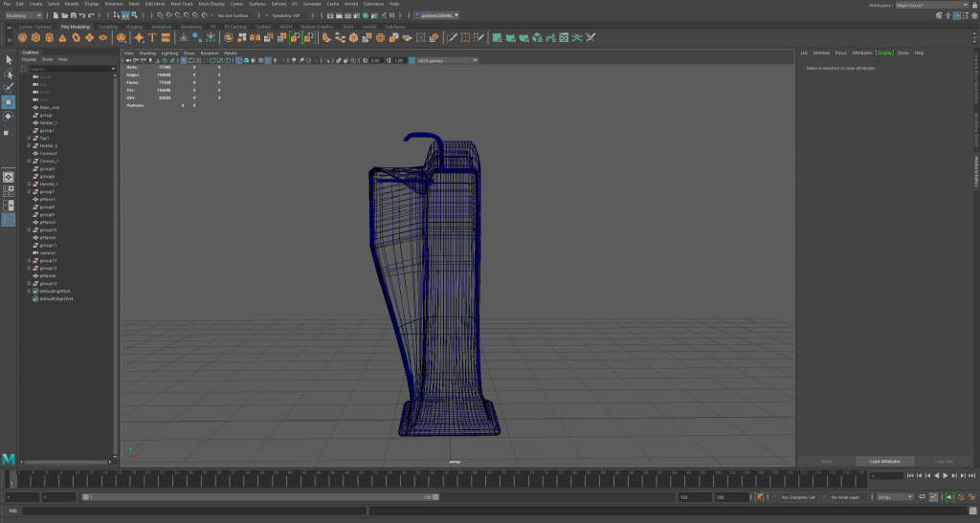Screen dimensions: 980x523
Task: Open the Mesh Tools menu
Action: tap(182, 4)
